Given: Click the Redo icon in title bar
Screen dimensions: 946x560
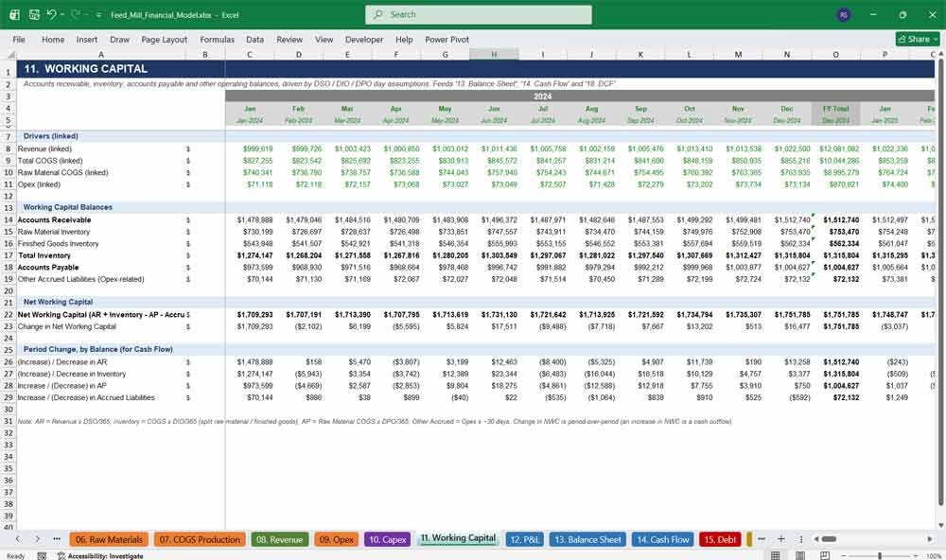Looking at the screenshot, I should point(76,14).
